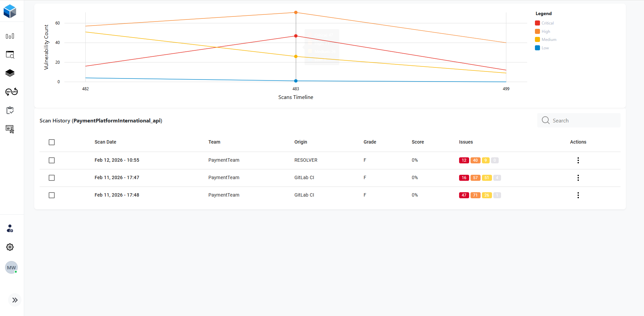Screen dimensions: 644x316
Task: Check the Feb 12, 2026 - 10:55 scan row
Action: (52, 160)
